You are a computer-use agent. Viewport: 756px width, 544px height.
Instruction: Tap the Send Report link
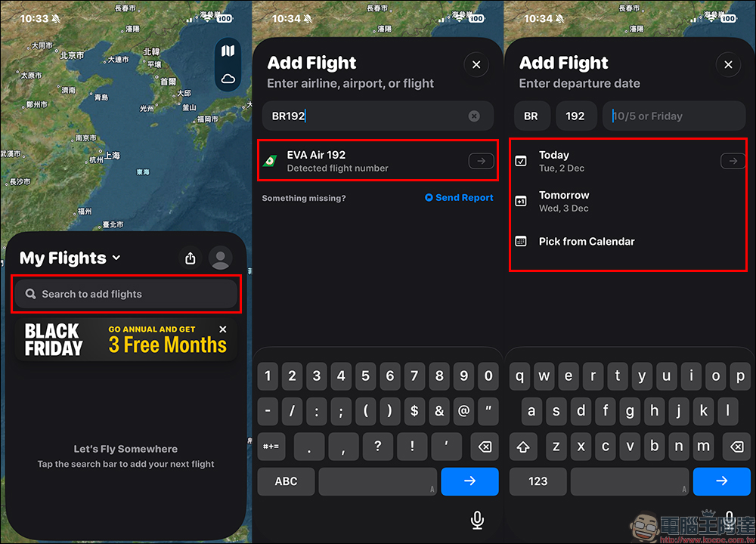tap(459, 197)
